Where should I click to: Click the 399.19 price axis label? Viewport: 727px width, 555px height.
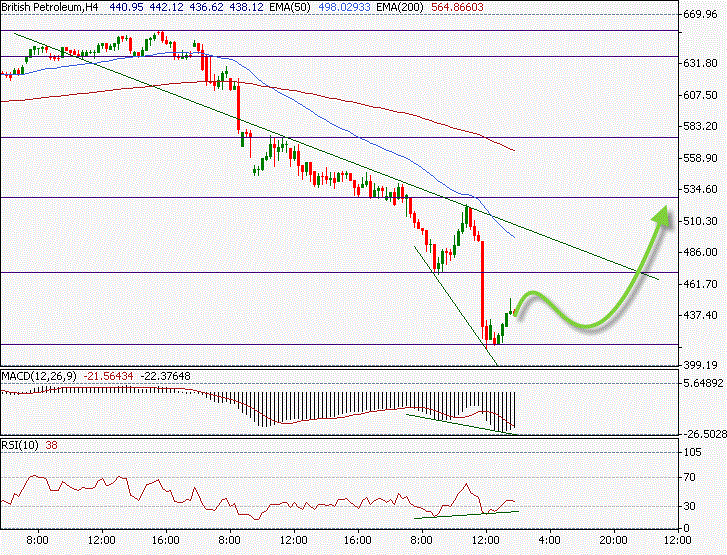click(x=700, y=365)
